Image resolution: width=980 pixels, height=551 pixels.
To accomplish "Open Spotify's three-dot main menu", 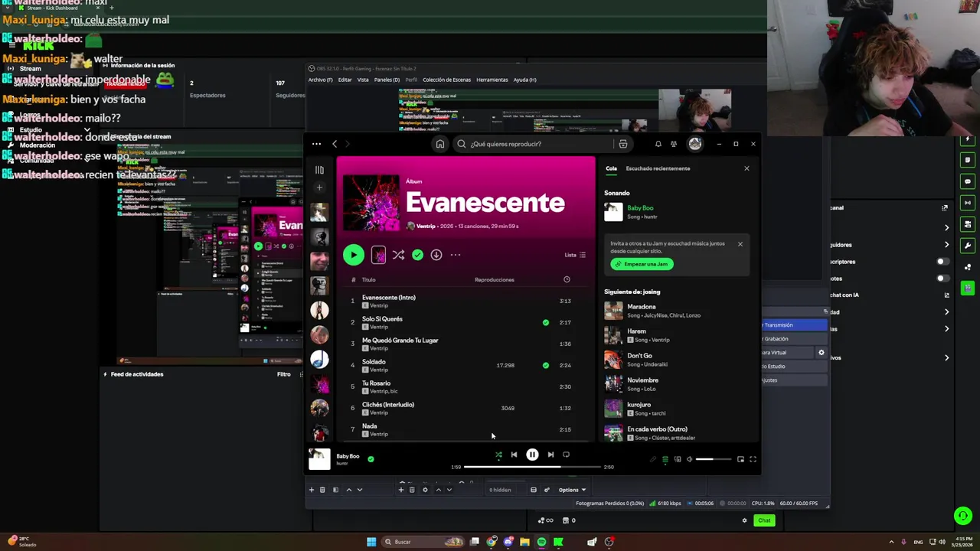I will [316, 144].
